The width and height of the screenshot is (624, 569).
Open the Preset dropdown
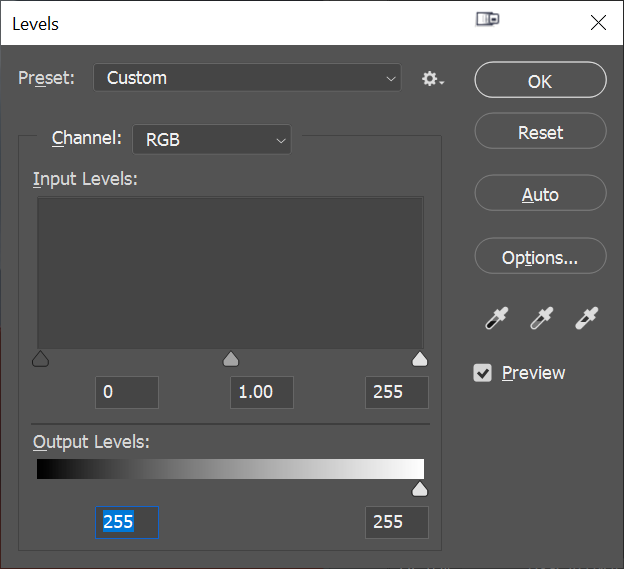coord(247,78)
